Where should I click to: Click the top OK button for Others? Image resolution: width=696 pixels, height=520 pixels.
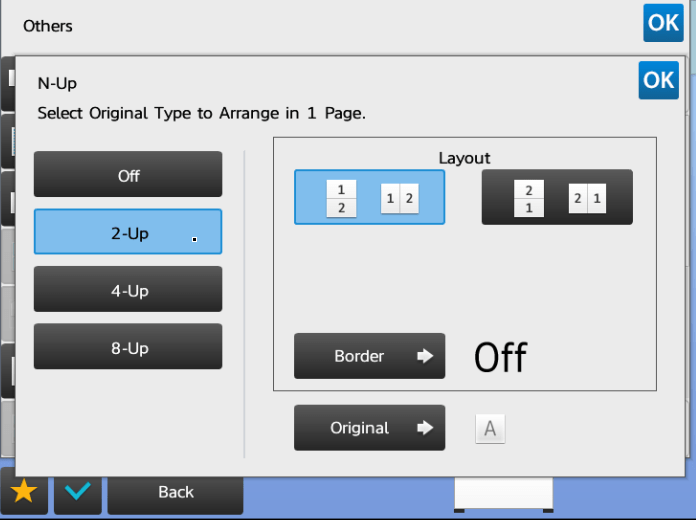[x=663, y=23]
